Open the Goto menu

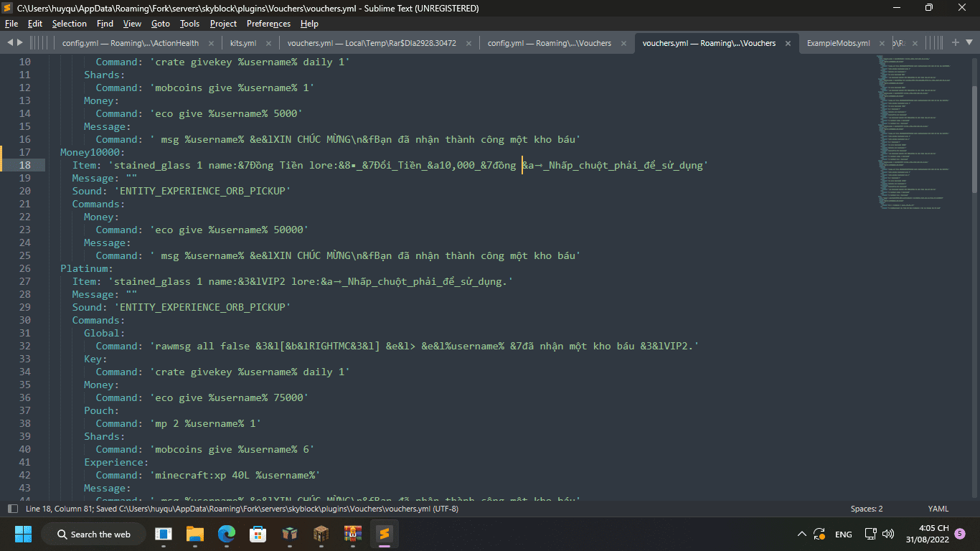pos(161,24)
